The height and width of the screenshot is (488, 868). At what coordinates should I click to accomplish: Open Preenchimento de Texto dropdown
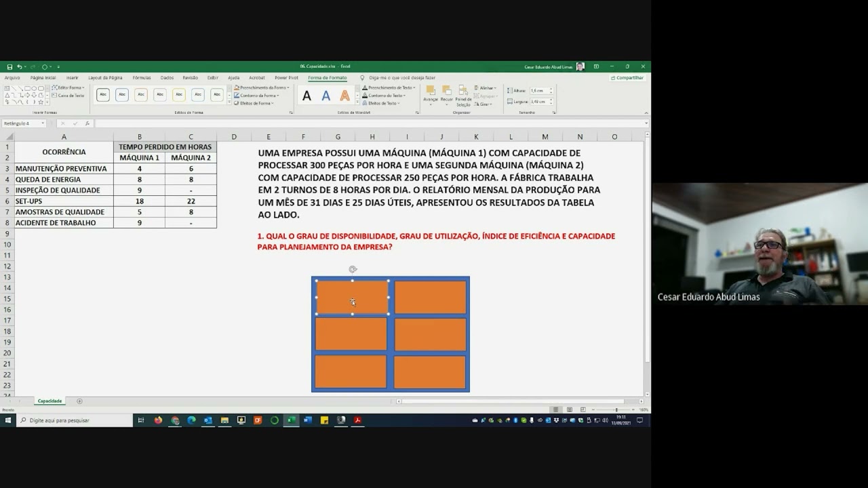pyautogui.click(x=389, y=87)
